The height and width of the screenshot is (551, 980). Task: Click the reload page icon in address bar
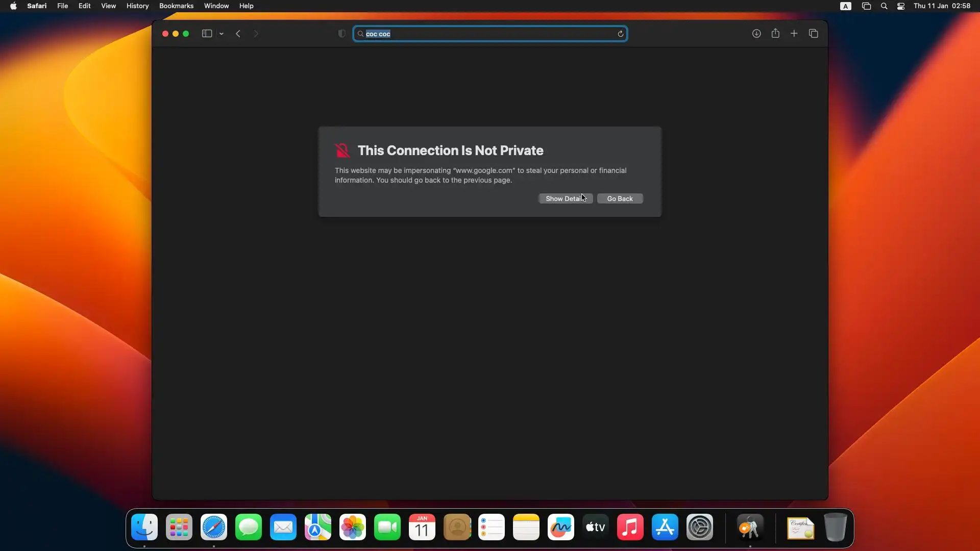coord(620,34)
